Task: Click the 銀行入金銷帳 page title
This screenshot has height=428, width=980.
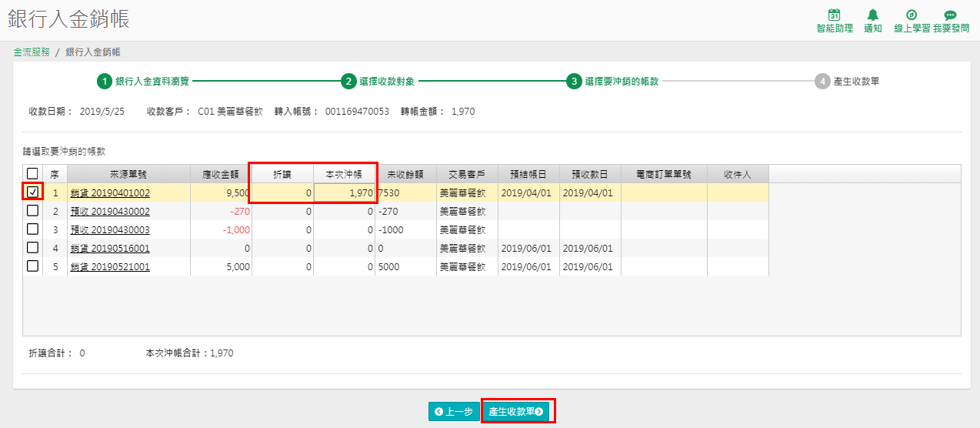Action: point(68,19)
